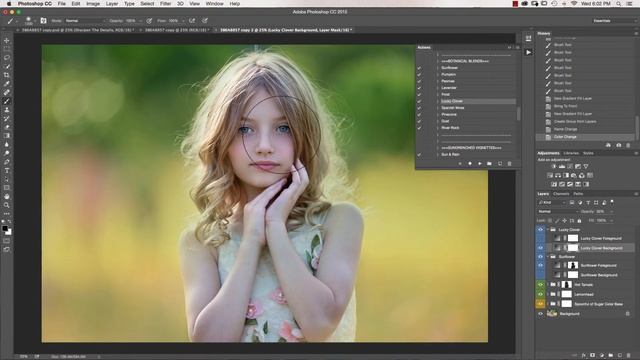The image size is (640, 360).
Task: Select the Clone Stamp tool
Action: pyautogui.click(x=7, y=110)
